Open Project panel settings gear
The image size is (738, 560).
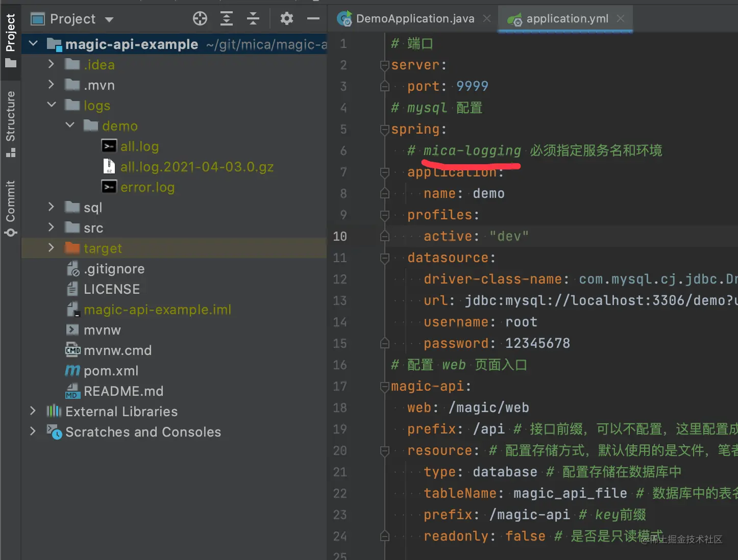(287, 19)
